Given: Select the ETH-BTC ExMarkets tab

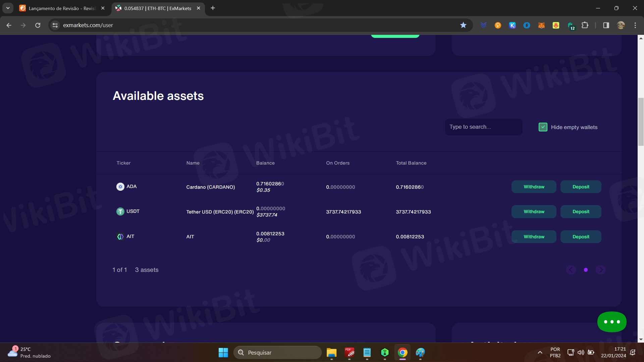Looking at the screenshot, I should point(158,8).
